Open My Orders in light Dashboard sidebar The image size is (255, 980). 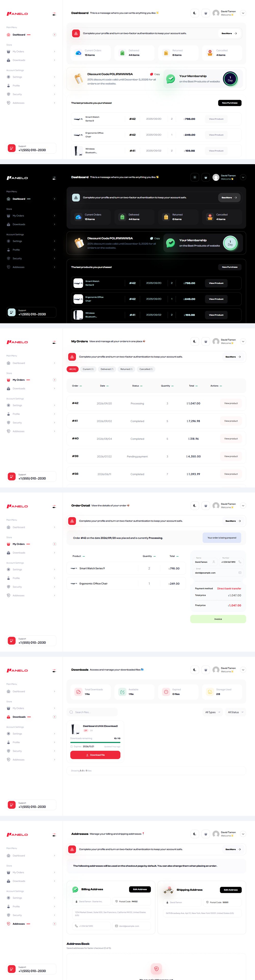tap(31, 51)
